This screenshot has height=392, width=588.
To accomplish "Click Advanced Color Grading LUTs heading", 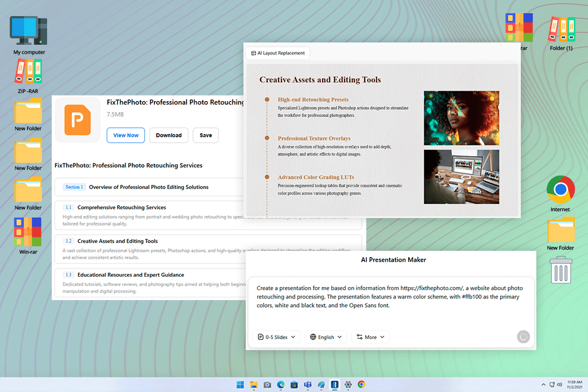I will coord(316,177).
